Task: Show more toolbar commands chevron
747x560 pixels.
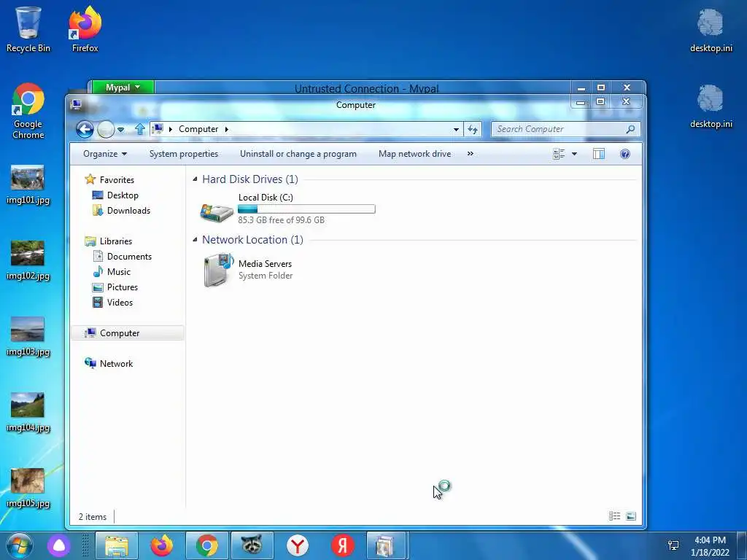Action: click(x=471, y=154)
